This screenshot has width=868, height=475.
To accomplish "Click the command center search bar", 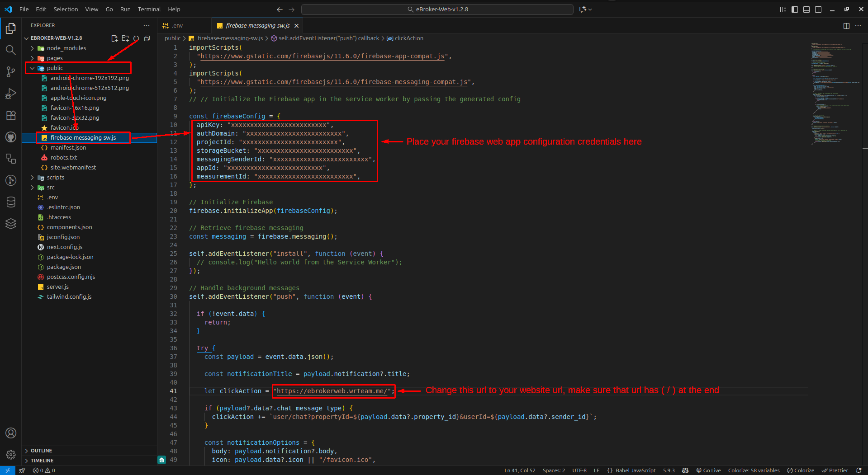I will 437,9.
